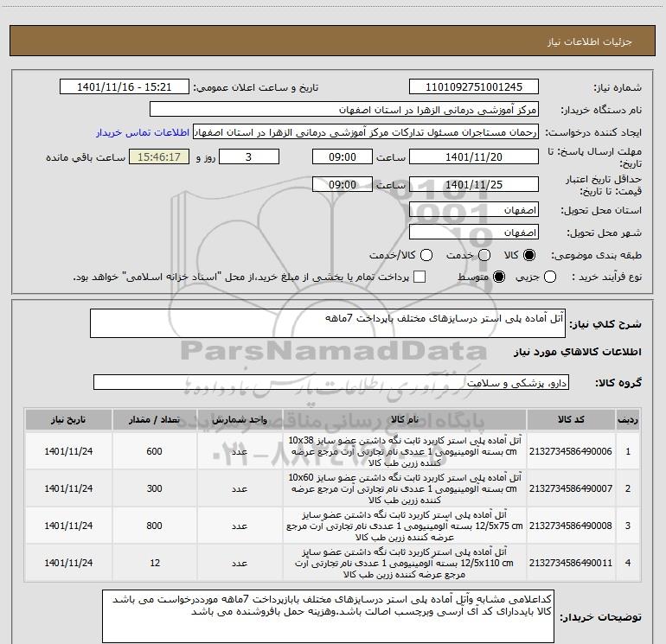Click the کد کالا column header
The image size is (666, 644).
pos(571,419)
